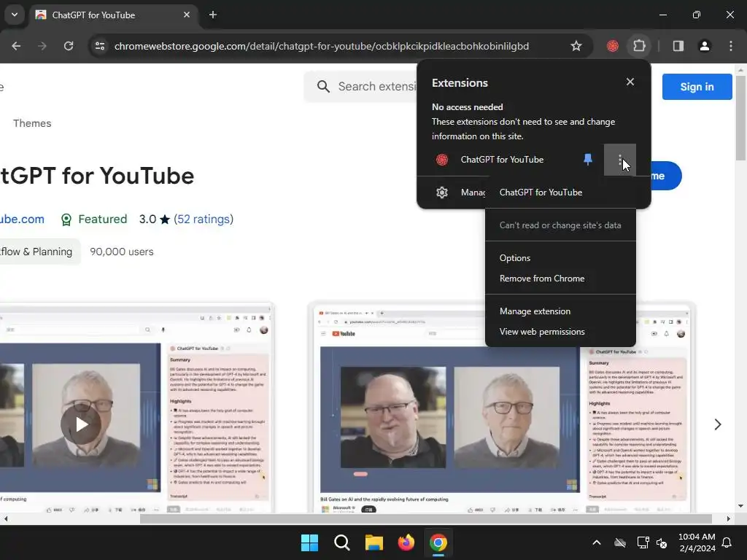Image resolution: width=747 pixels, height=560 pixels.
Task: Click the '90,000 users' text
Action: 122,252
